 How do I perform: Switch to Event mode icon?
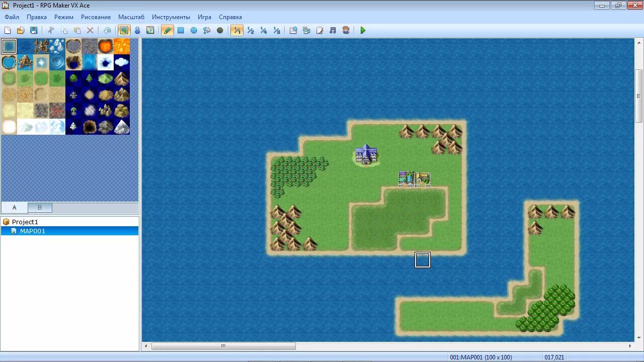point(137,31)
